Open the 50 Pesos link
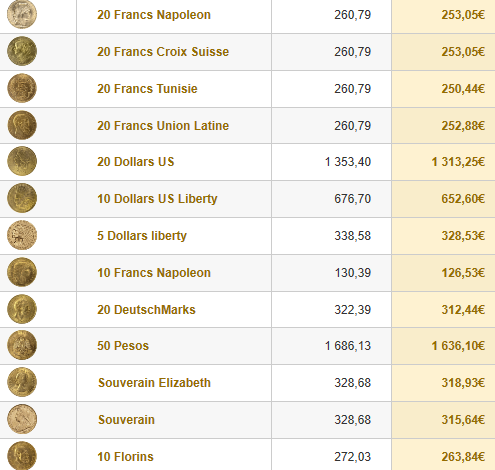Viewport: 495px width, 470px height. 123,346
